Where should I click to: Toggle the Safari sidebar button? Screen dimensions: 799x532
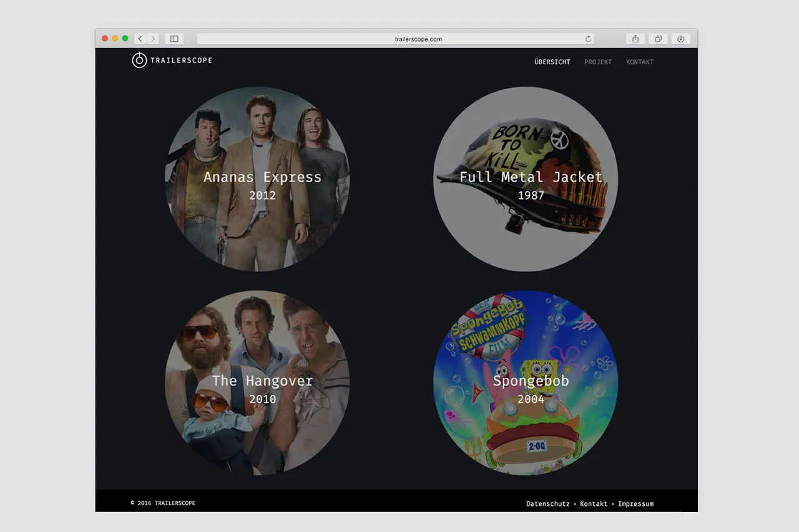[x=174, y=39]
